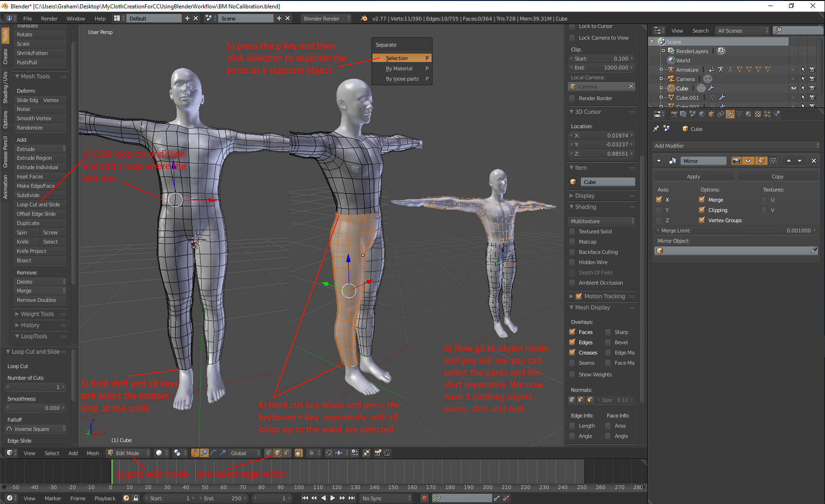The image size is (825, 504).
Task: Click Loop Cut and Slide tool button
Action: pos(41,204)
